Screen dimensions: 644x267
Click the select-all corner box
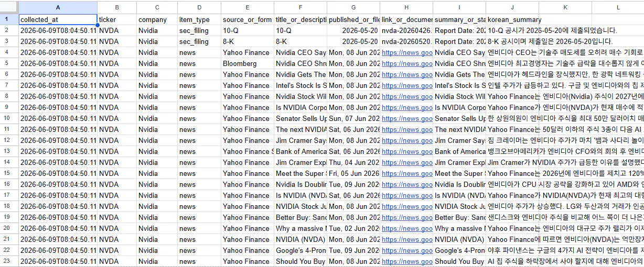[9, 7]
